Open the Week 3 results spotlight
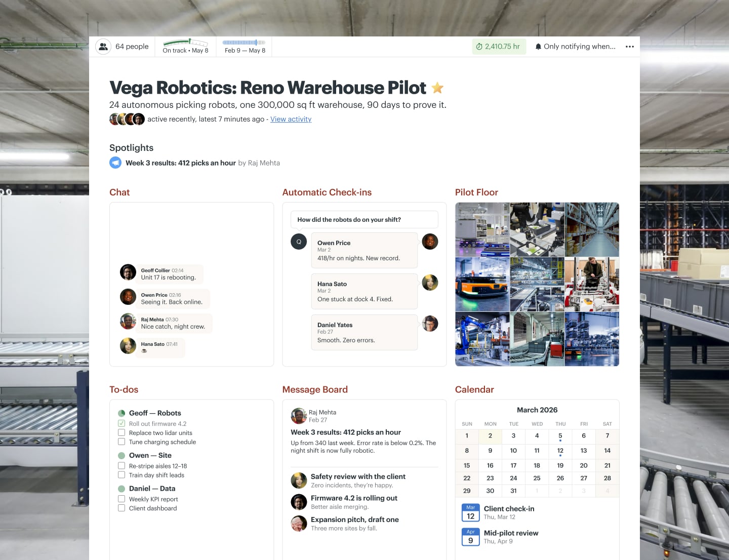 181,163
